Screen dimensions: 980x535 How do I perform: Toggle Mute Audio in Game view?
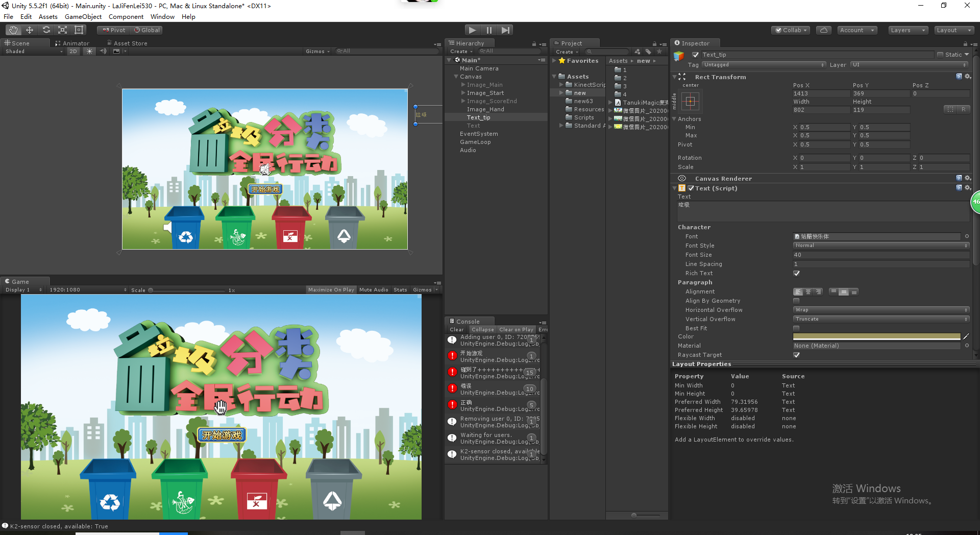pyautogui.click(x=374, y=289)
